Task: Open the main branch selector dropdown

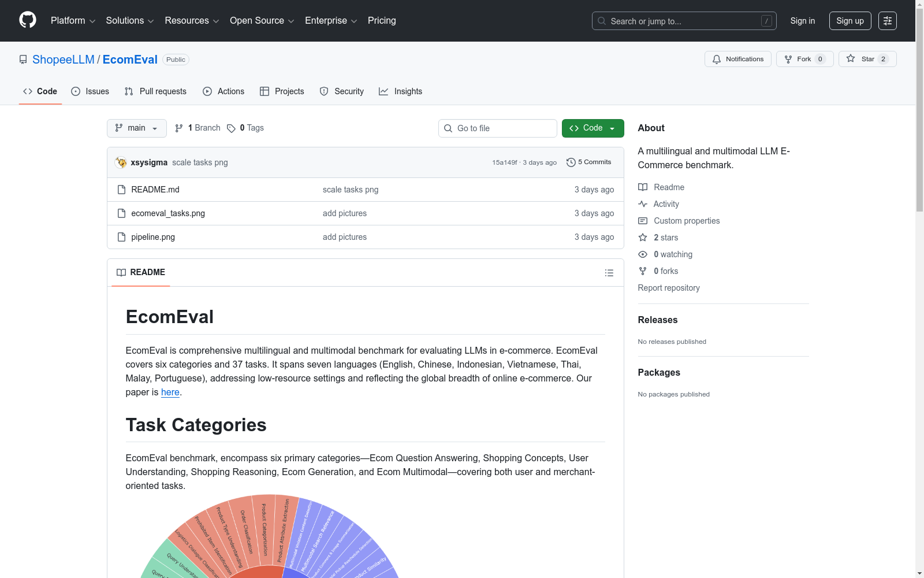Action: (x=137, y=128)
